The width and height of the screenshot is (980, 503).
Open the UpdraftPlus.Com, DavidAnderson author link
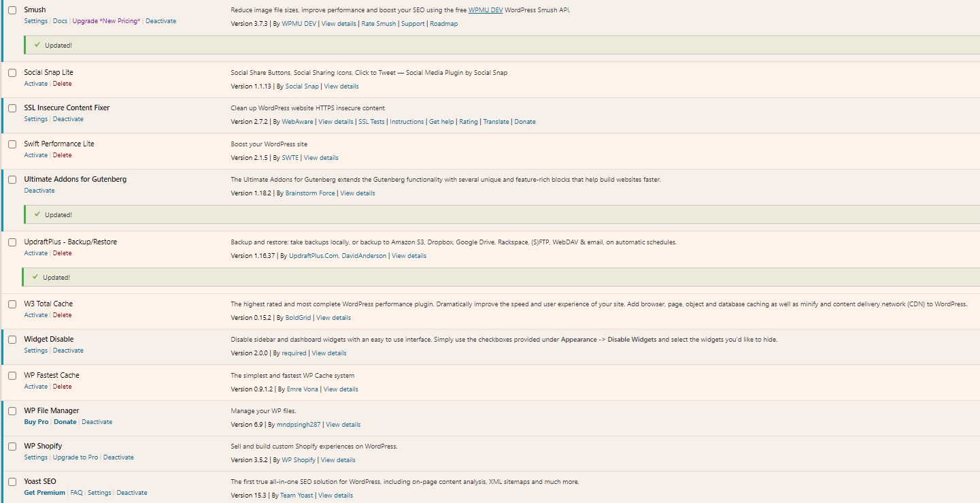(x=337, y=256)
